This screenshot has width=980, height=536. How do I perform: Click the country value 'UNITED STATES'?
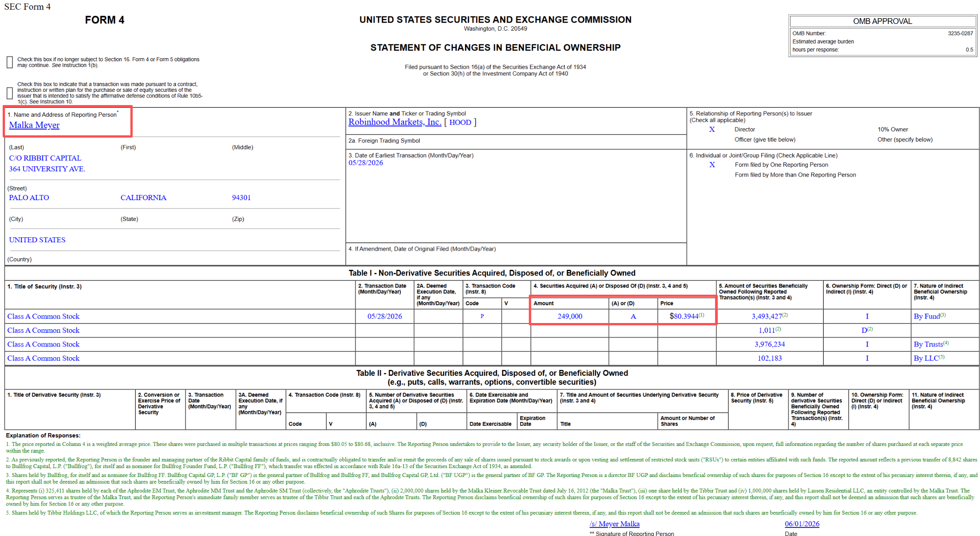[x=37, y=240]
